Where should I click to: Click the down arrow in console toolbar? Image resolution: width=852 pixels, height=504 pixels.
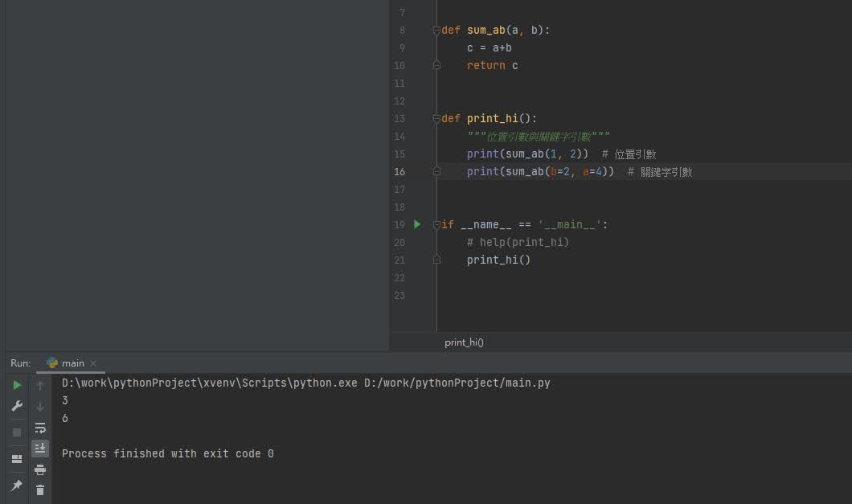(x=40, y=407)
